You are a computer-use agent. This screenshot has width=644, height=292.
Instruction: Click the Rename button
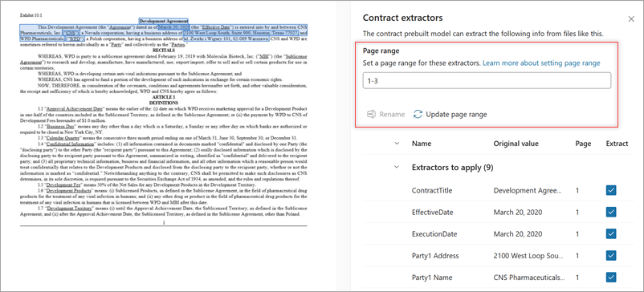[385, 115]
